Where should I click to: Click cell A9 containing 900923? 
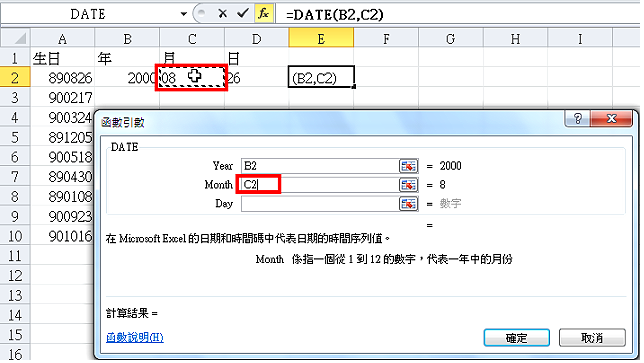pos(62,216)
